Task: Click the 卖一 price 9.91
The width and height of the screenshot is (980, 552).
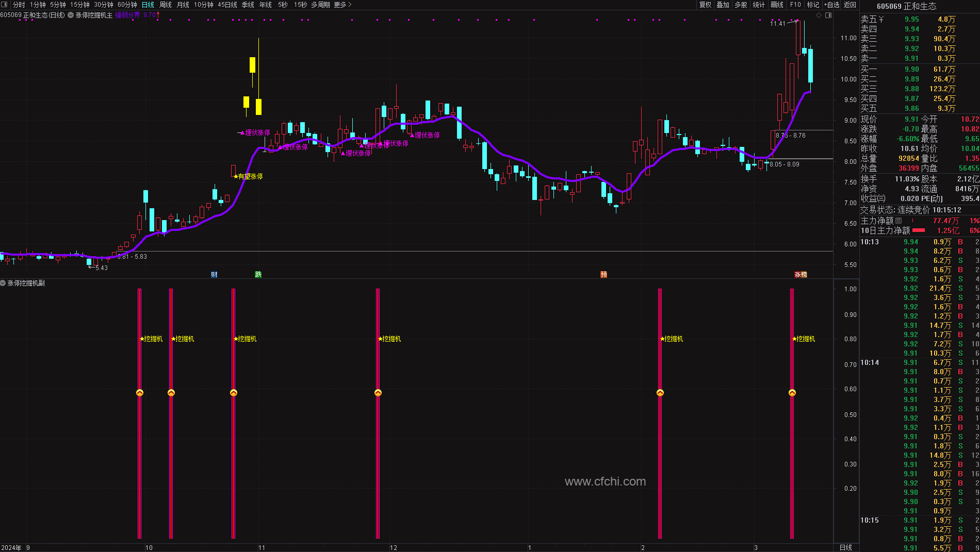Action: (x=911, y=58)
